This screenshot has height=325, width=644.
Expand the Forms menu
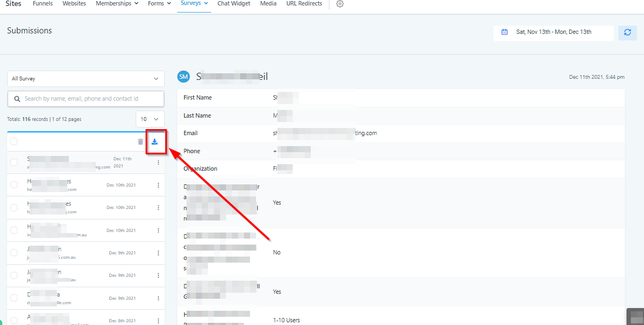click(x=159, y=4)
